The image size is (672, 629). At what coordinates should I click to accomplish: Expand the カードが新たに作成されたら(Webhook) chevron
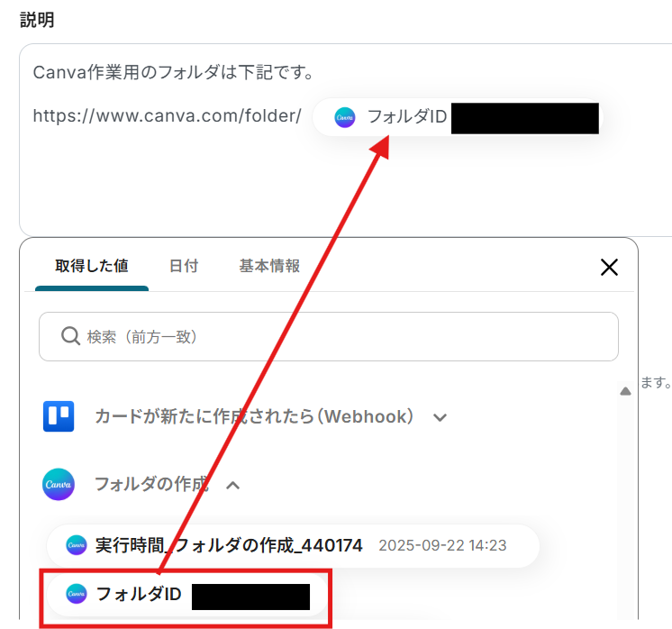click(440, 417)
